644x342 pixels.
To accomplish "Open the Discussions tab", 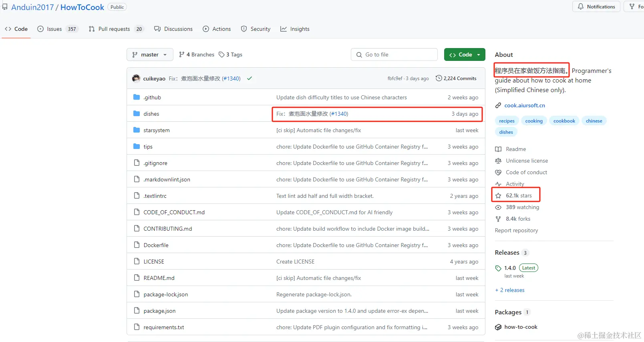I will (173, 29).
